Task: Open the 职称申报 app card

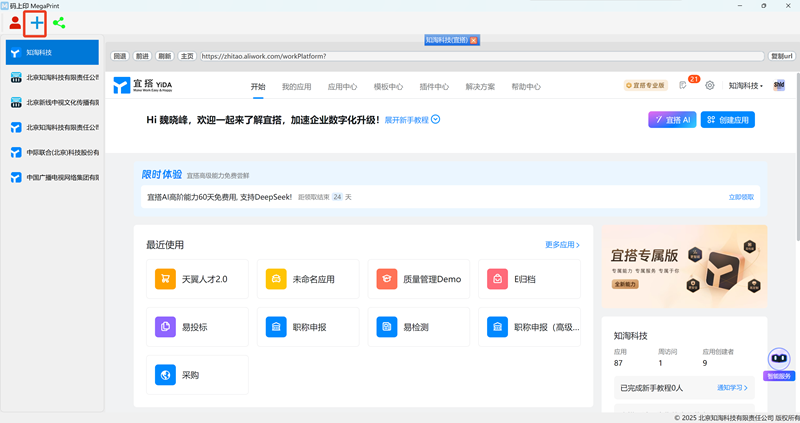Action: (308, 327)
